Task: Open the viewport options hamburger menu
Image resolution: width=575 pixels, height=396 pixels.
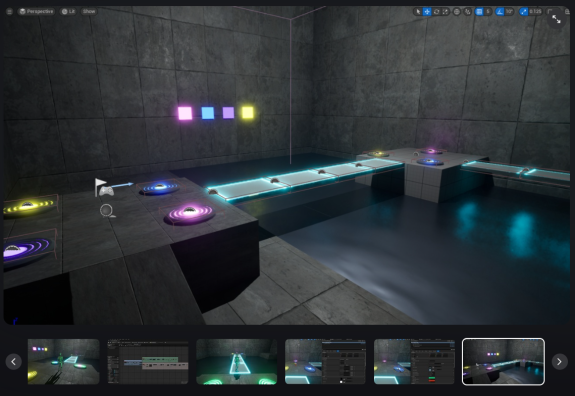Action: click(10, 11)
